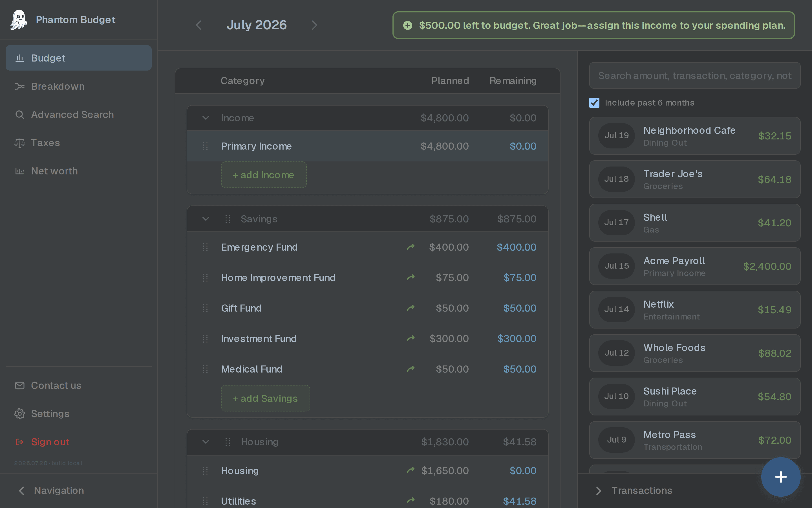Click drag handle for Emergency Fund row
Screen dimensions: 812x508
pyautogui.click(x=205, y=247)
